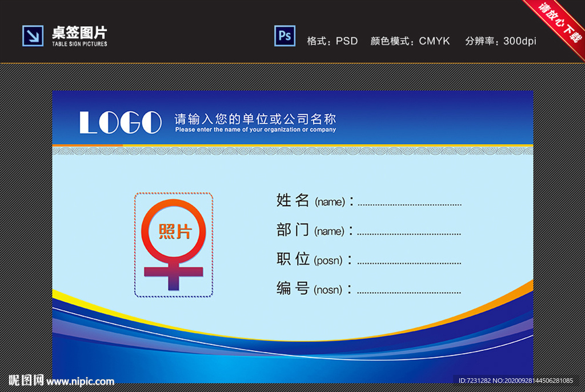Viewport: 585px width, 392px height.
Task: Click the 照片 photo placeholder circle
Action: [x=174, y=231]
